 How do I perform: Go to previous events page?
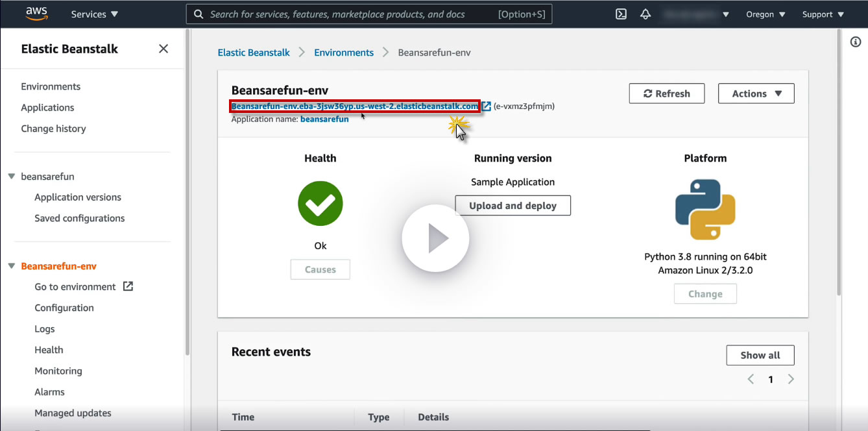click(x=751, y=379)
